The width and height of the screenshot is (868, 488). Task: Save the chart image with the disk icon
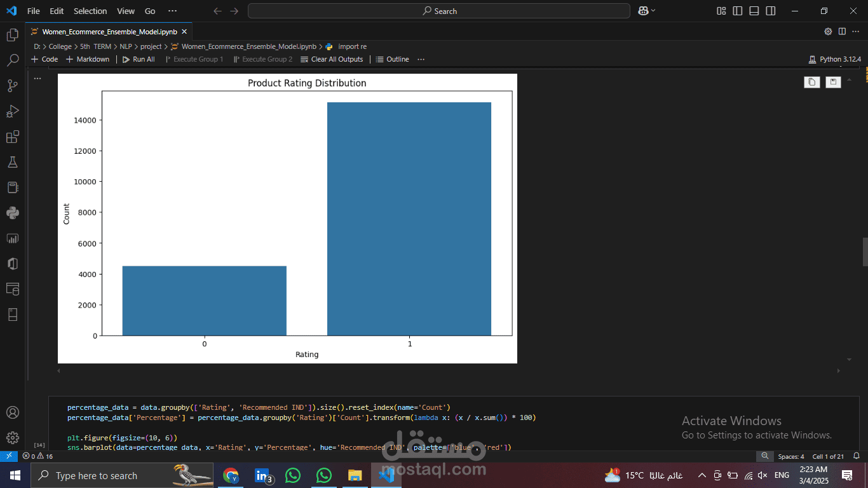coord(833,82)
